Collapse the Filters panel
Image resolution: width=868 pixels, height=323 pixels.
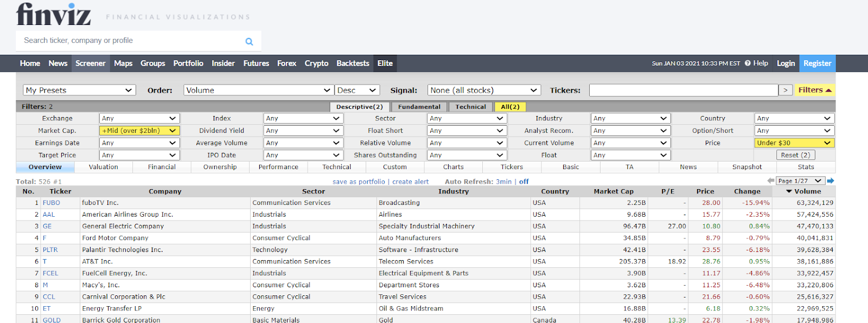pyautogui.click(x=815, y=90)
